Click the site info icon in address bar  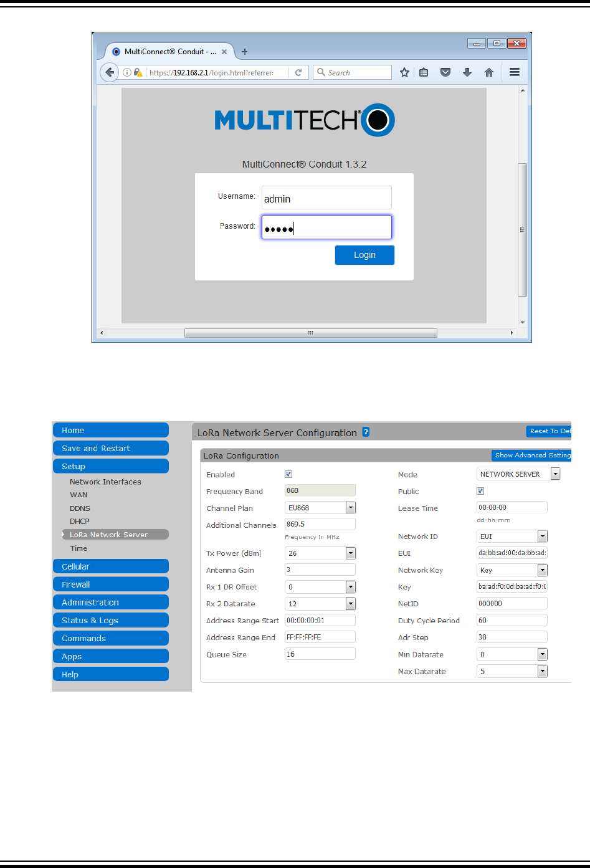126,72
